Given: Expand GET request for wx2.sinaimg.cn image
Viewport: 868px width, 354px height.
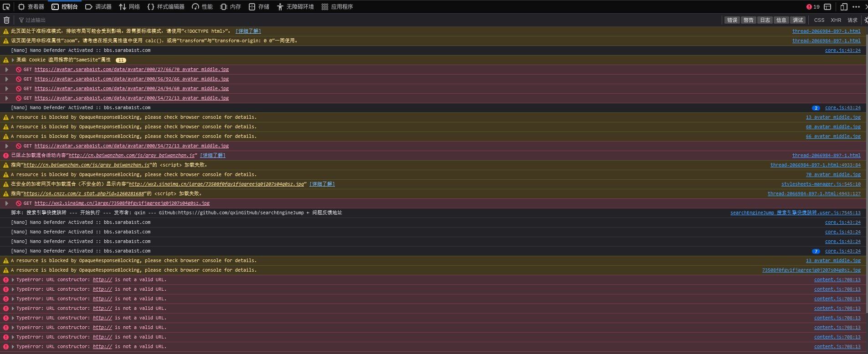Looking at the screenshot, I should tap(6, 203).
